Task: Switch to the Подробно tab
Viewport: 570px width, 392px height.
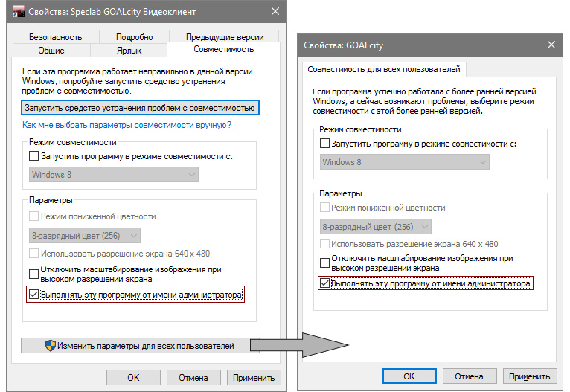Action: [134, 37]
